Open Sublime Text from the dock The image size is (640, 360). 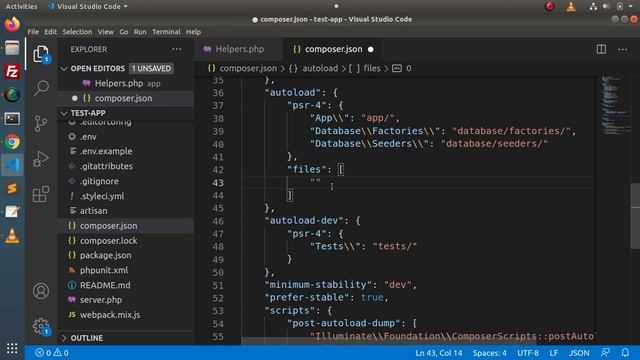point(12,189)
